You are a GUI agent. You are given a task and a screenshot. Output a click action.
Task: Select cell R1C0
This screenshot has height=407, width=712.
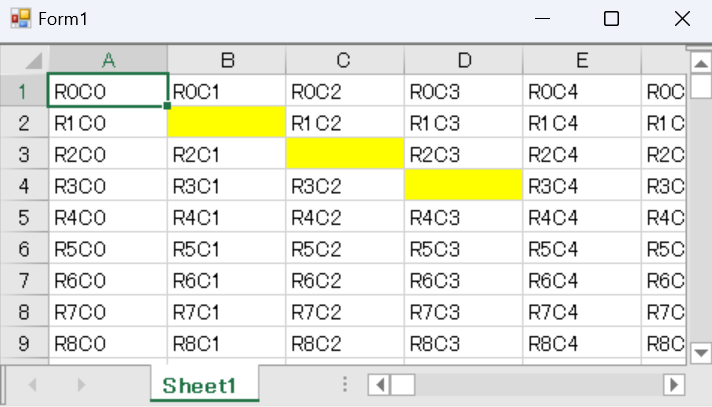[x=108, y=123]
